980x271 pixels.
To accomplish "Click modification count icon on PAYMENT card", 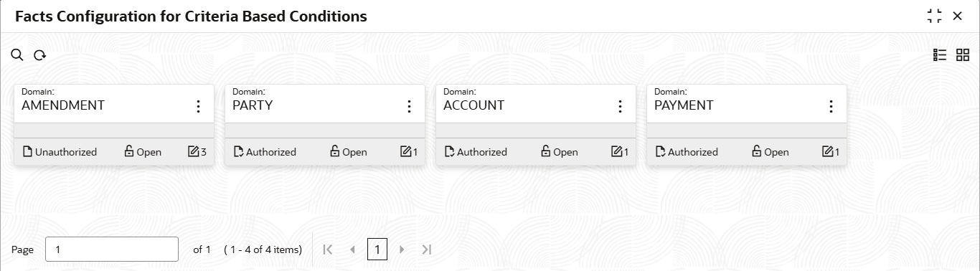I will (x=826, y=151).
